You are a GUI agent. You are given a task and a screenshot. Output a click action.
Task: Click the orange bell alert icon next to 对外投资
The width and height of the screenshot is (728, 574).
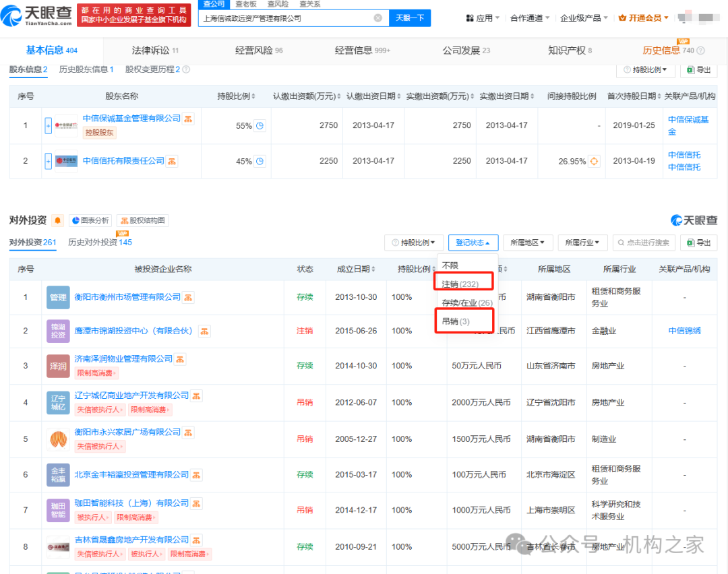click(57, 220)
